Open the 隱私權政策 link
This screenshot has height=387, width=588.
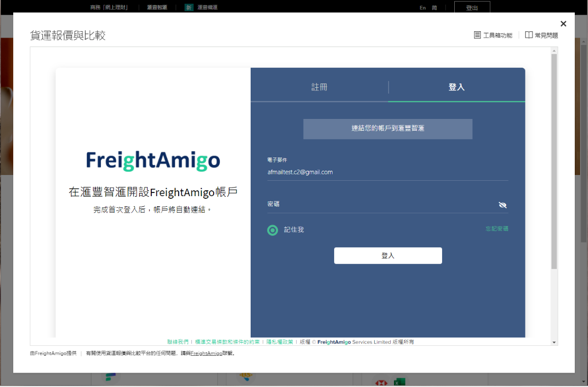tap(280, 342)
